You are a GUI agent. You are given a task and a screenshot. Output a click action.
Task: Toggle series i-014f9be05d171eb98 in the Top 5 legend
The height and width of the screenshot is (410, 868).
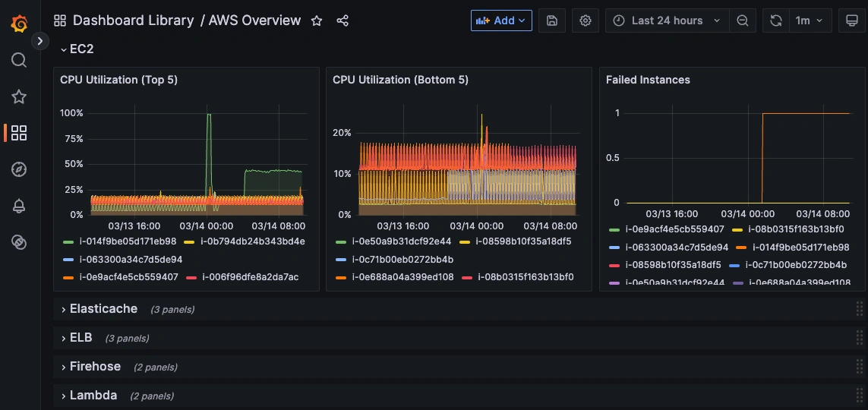128,241
